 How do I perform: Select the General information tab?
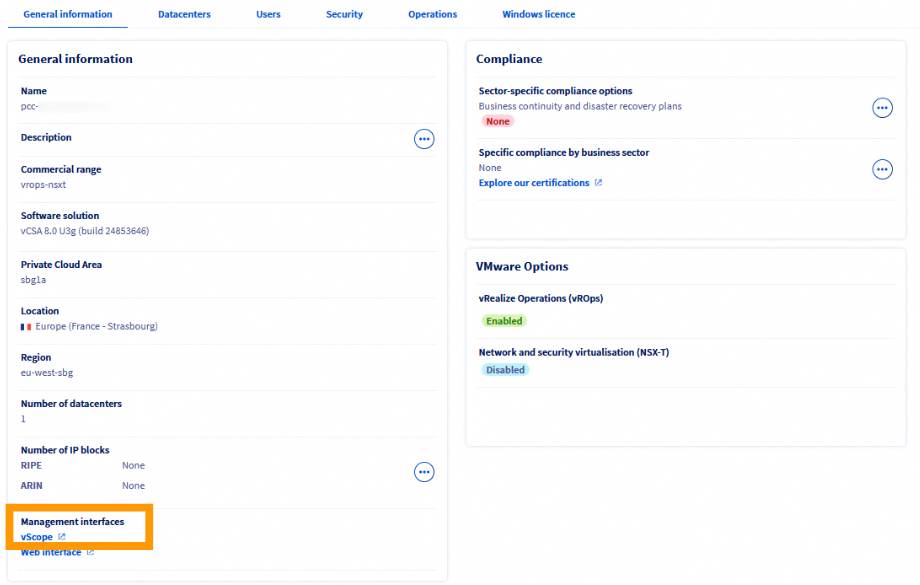tap(68, 15)
